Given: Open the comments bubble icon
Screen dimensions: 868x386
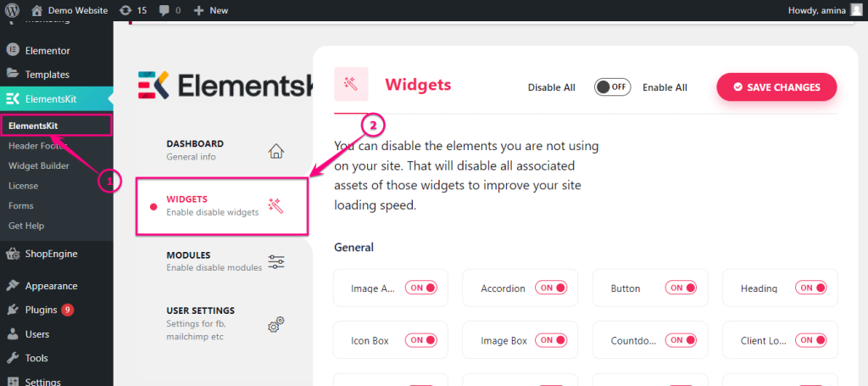Looking at the screenshot, I should [x=165, y=10].
